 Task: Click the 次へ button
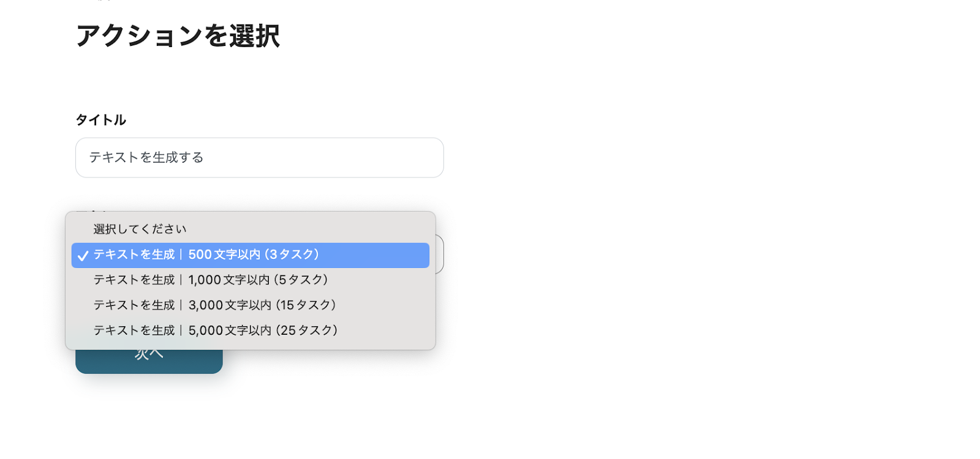click(x=149, y=361)
